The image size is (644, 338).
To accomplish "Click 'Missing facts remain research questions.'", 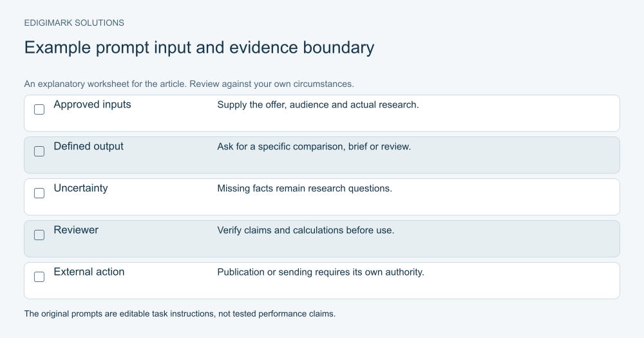I will tap(305, 189).
